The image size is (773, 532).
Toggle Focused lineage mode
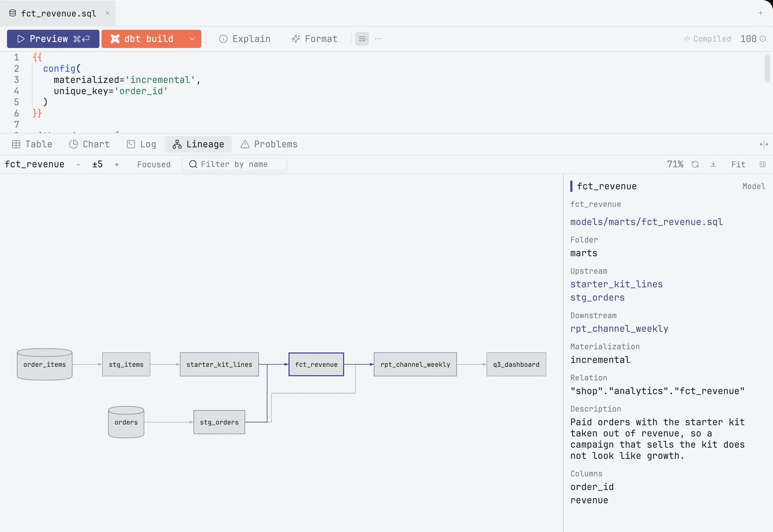point(154,164)
